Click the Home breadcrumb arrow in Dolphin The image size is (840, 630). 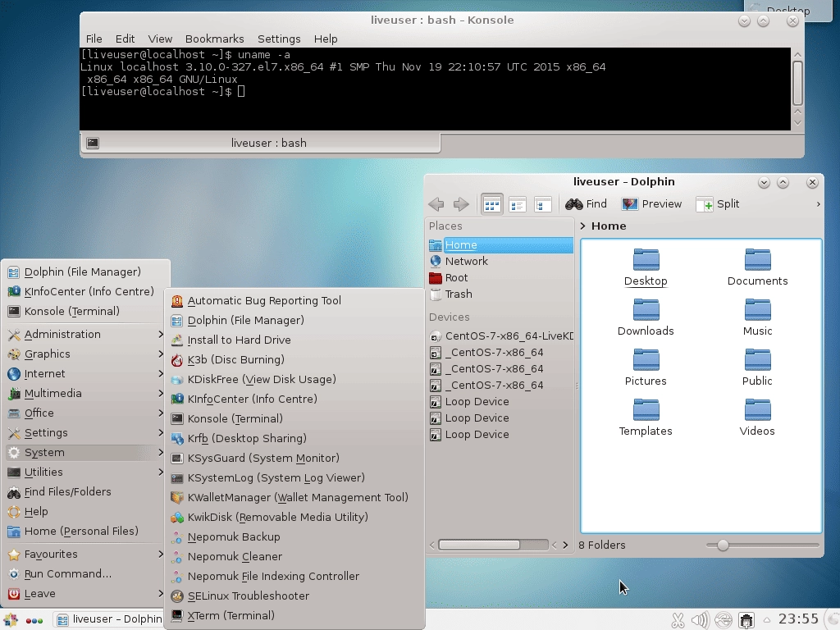click(583, 226)
